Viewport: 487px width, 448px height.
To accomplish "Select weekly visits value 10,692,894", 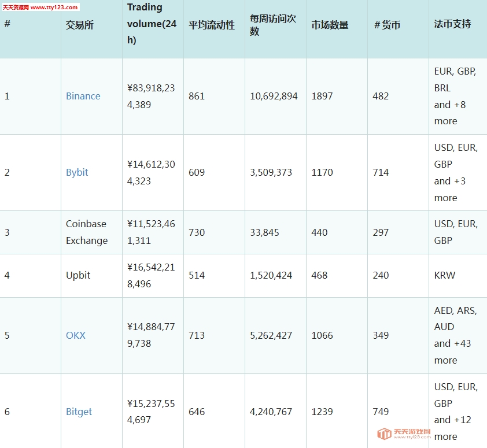I will click(x=274, y=96).
